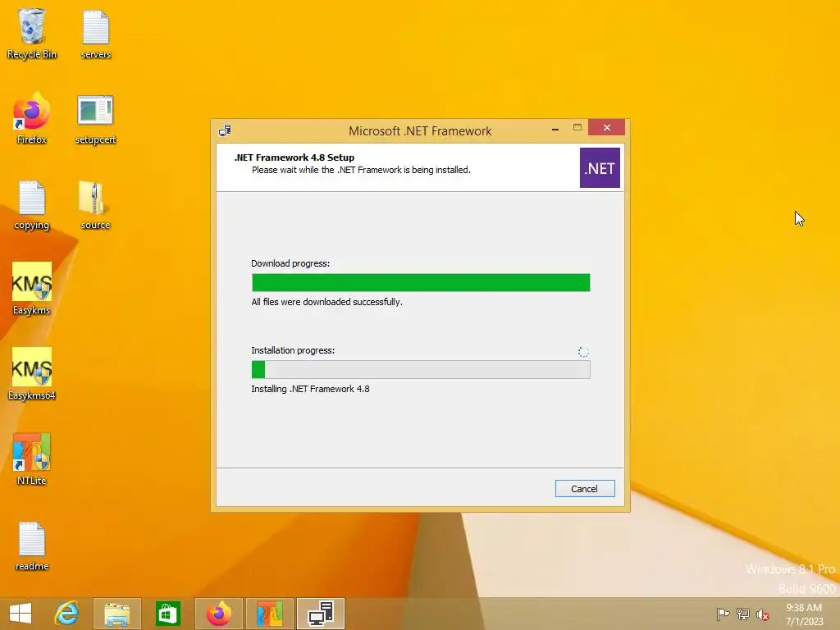This screenshot has height=630, width=840.
Task: Select the Firefox desktop shortcut
Action: (x=32, y=118)
